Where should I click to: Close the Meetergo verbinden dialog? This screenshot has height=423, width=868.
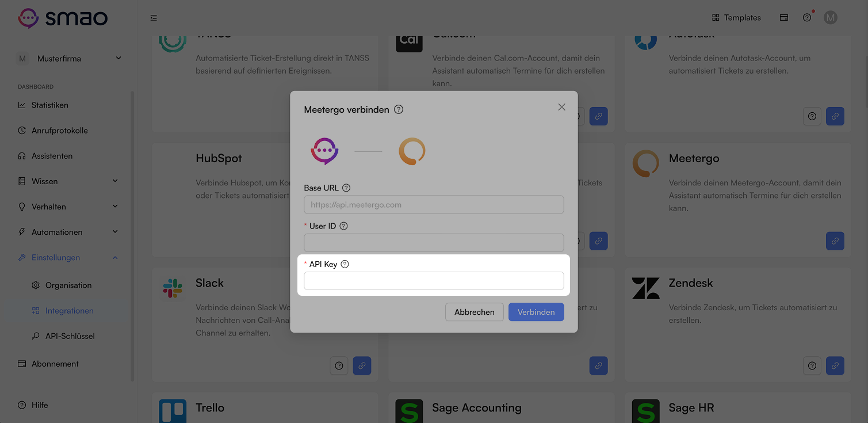[562, 107]
